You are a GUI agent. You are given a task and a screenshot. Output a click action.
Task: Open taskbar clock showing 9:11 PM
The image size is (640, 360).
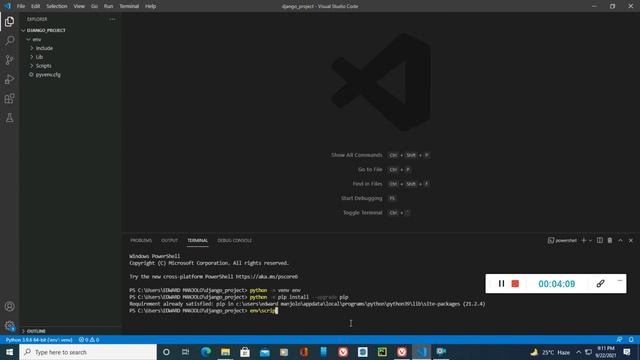[x=605, y=352]
